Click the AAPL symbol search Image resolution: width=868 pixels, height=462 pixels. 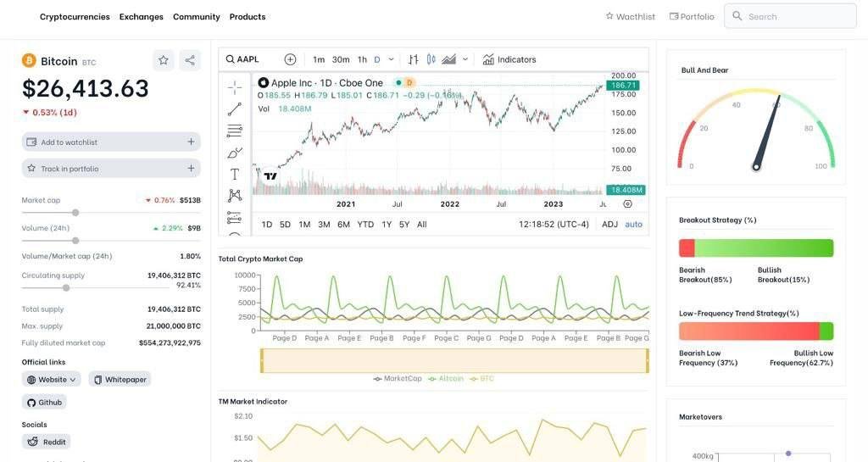242,59
